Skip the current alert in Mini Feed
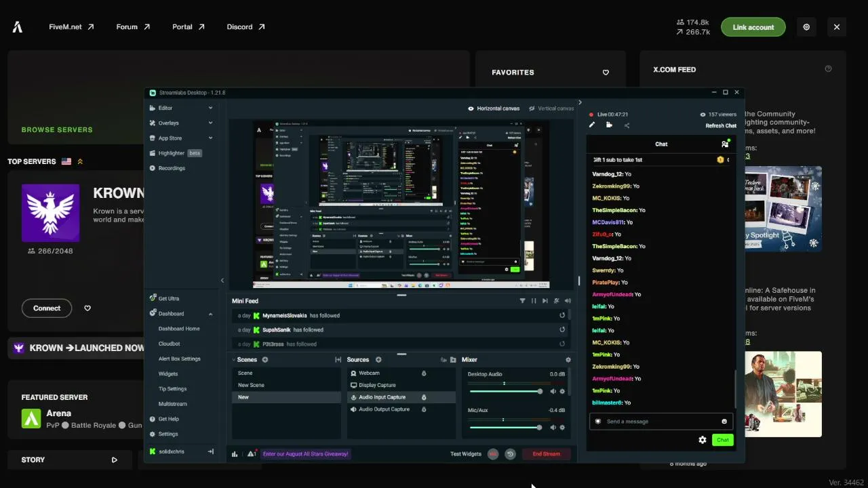This screenshot has width=868, height=488. 545,301
